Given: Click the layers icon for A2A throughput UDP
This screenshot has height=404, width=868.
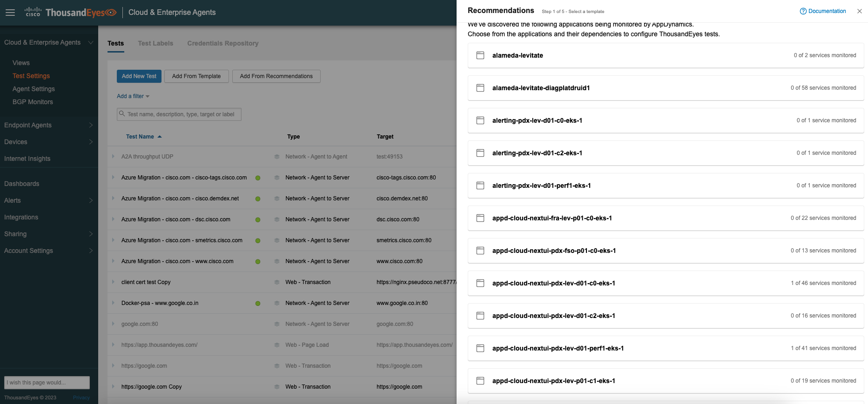Looking at the screenshot, I should point(276,157).
